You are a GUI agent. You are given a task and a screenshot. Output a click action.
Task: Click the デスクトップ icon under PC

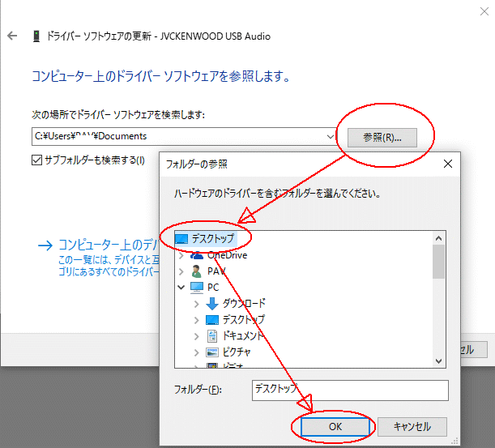pos(212,319)
